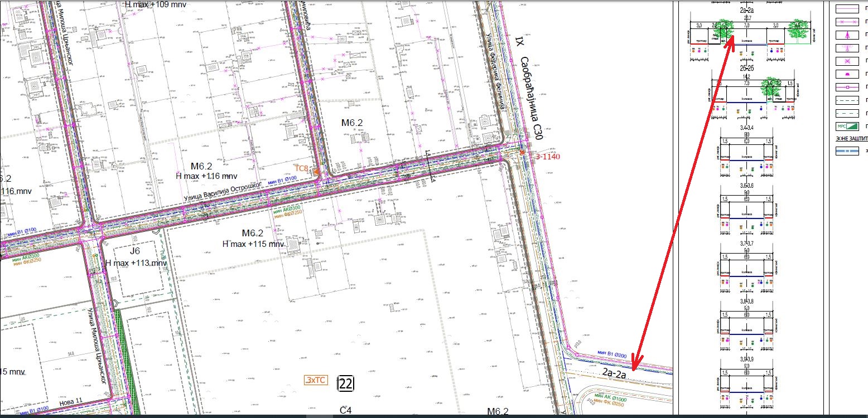Click the red 3-1140 label
868x418 pixels.
click(547, 157)
